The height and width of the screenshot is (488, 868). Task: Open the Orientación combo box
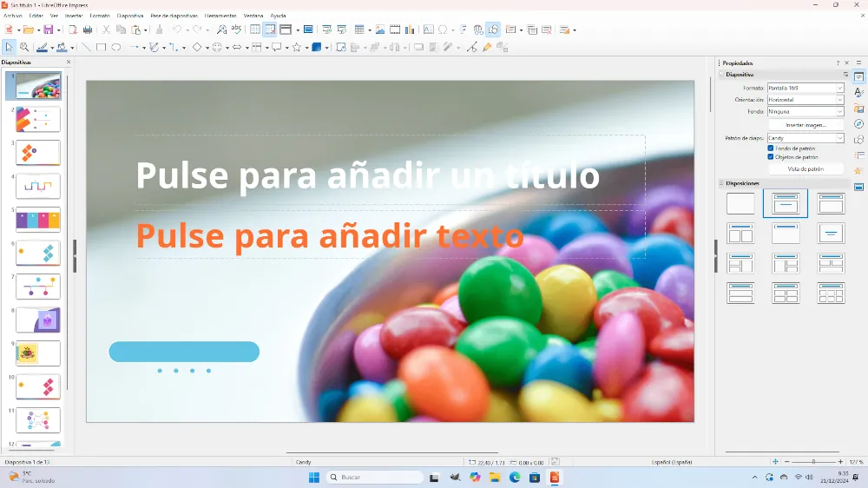(x=806, y=100)
